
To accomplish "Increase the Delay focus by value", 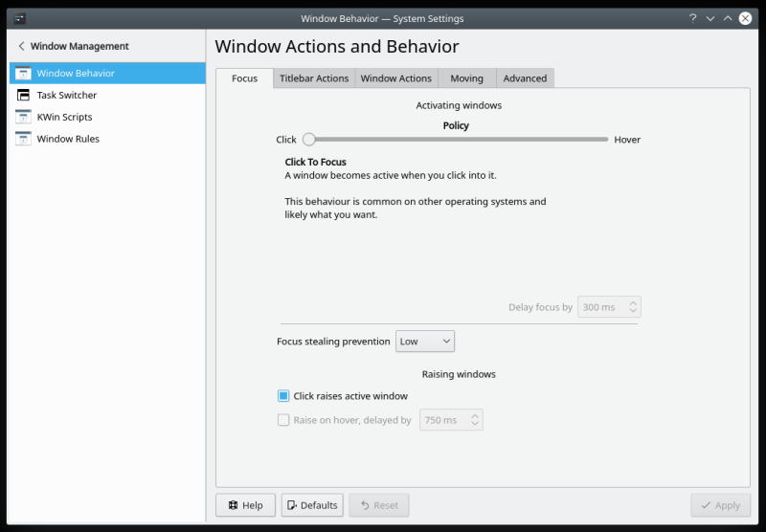I will [633, 302].
